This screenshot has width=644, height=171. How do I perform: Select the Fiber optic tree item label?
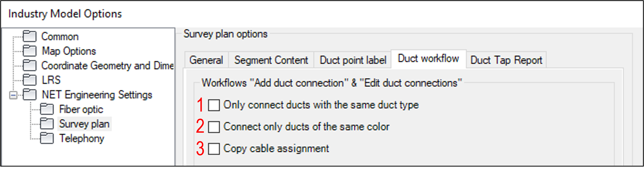pos(81,109)
